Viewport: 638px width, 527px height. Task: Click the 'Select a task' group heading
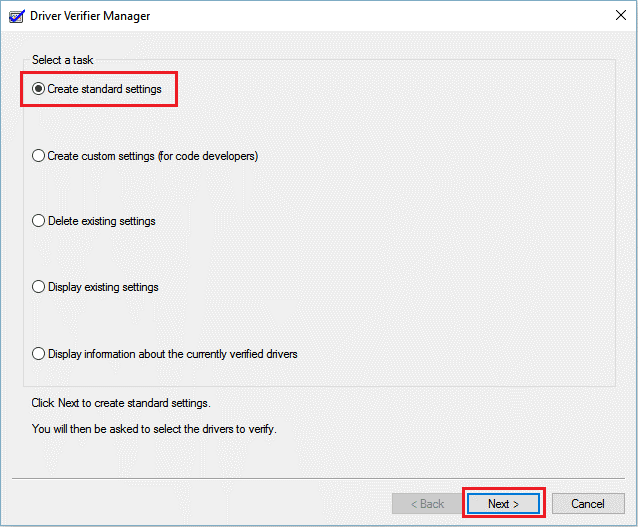[x=62, y=61]
